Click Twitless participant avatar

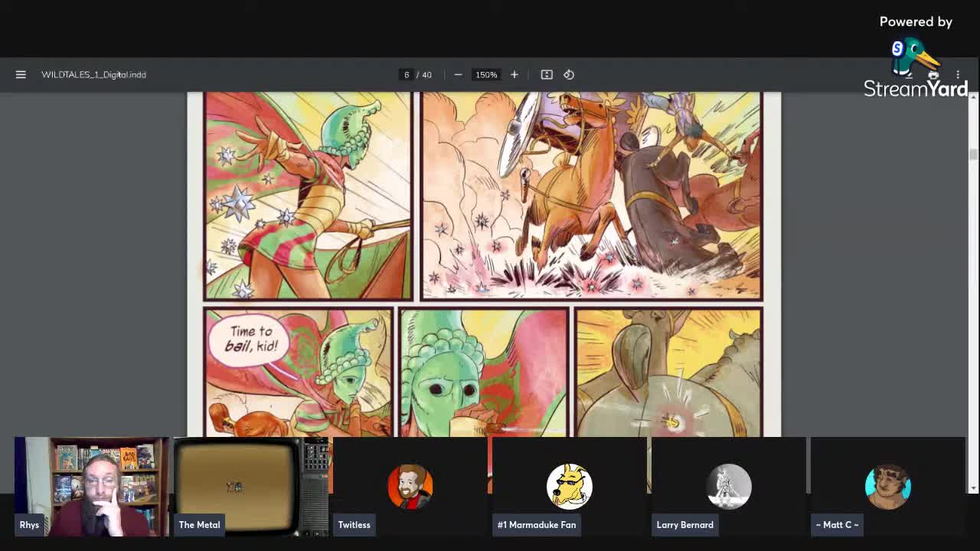point(410,486)
